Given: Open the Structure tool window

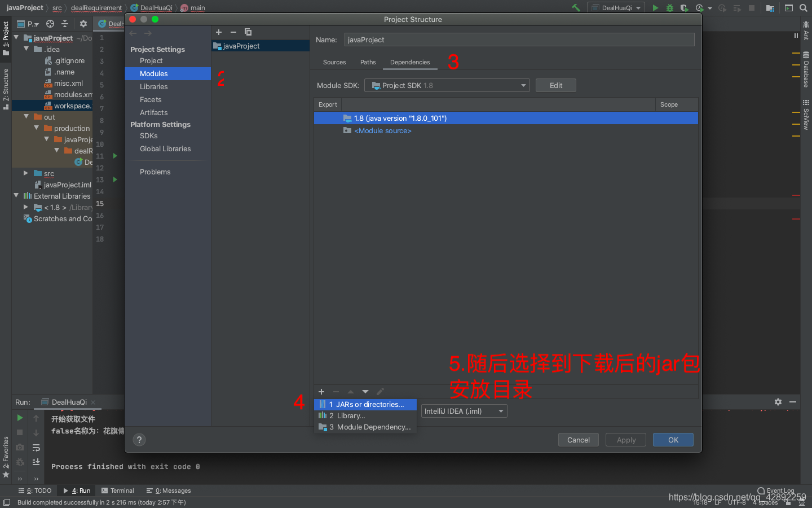Looking at the screenshot, I should (6, 89).
